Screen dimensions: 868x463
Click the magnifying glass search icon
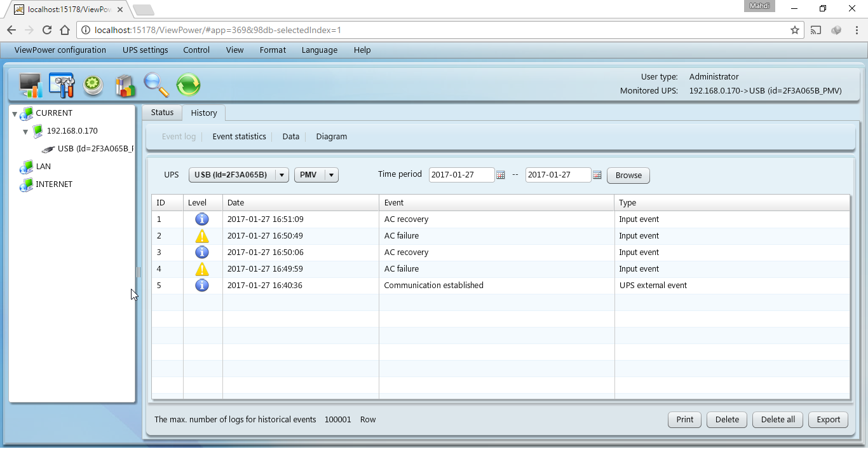click(x=156, y=85)
